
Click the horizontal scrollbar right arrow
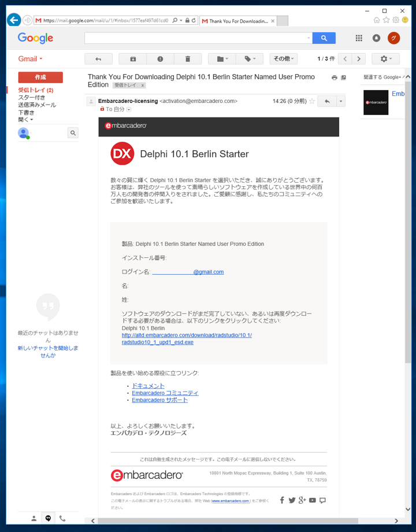[x=396, y=521]
